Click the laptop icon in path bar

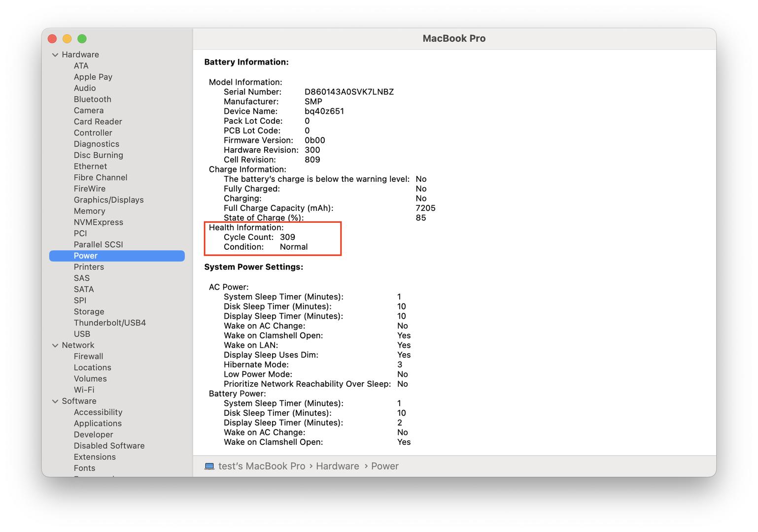point(209,466)
